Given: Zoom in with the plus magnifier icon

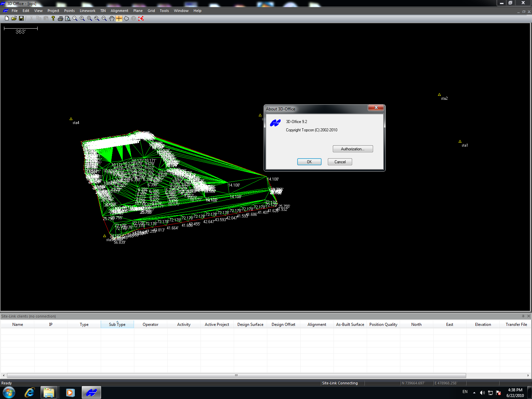Looking at the screenshot, I should pos(82,18).
